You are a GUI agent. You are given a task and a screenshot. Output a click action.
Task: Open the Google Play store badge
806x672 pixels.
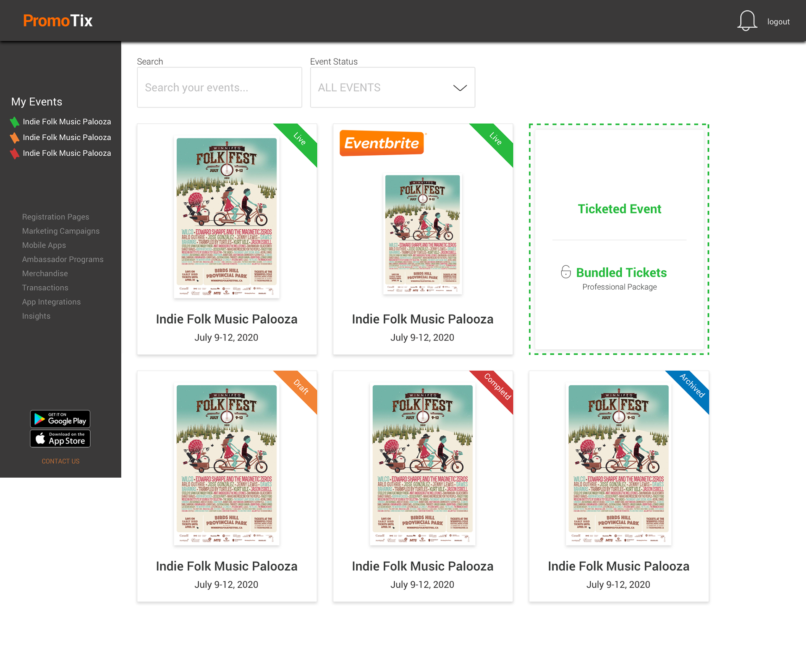tap(60, 418)
